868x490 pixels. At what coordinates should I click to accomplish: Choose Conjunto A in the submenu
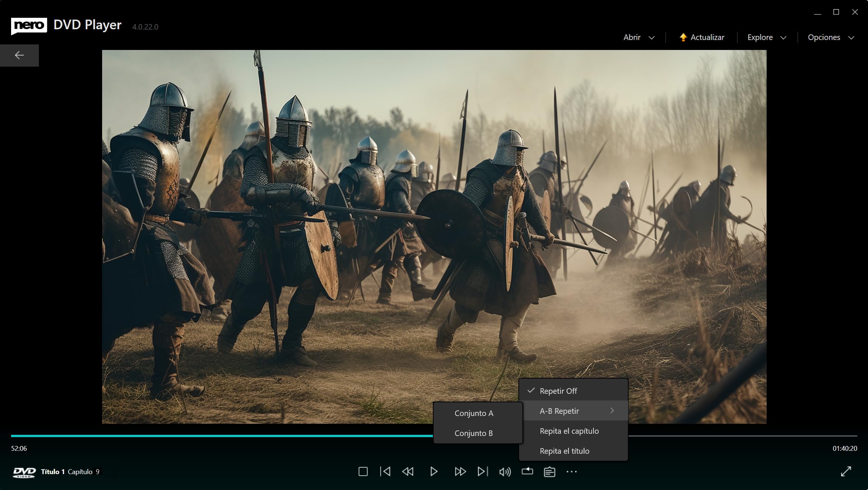point(478,413)
